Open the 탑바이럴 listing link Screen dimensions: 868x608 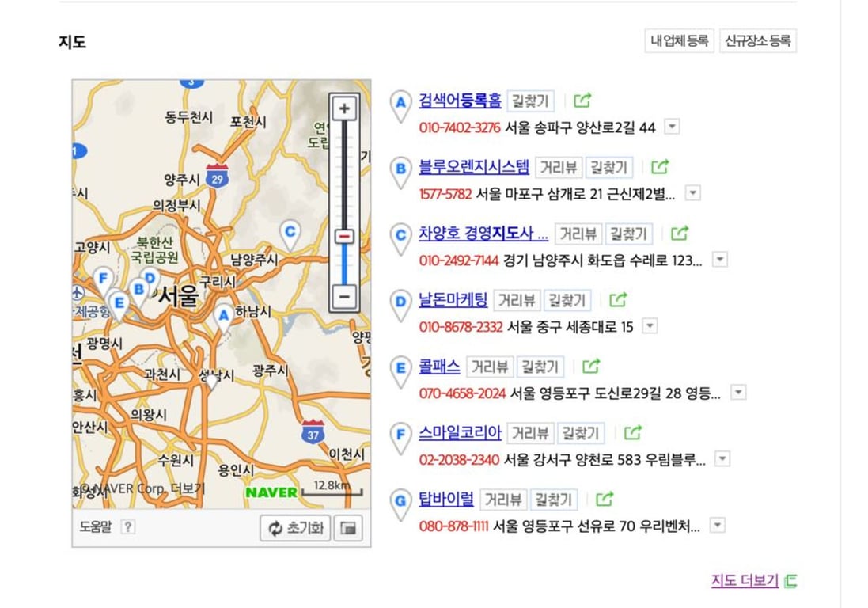[446, 499]
